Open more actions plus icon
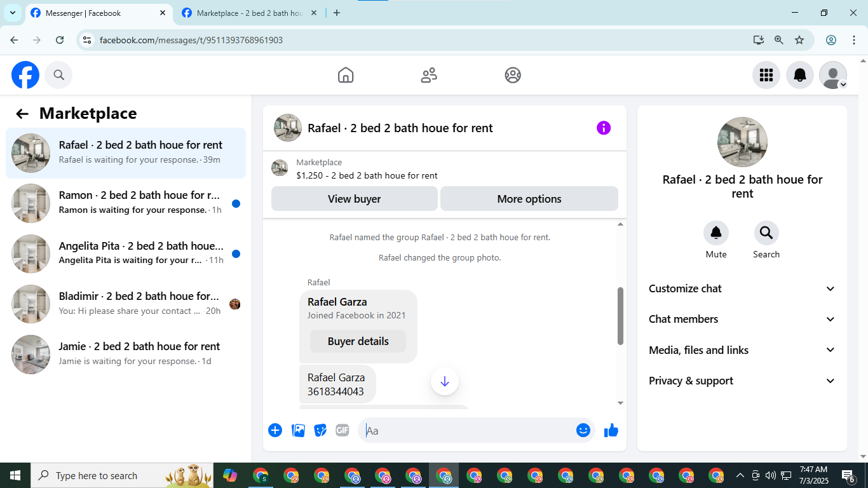The image size is (868, 488). tap(275, 431)
